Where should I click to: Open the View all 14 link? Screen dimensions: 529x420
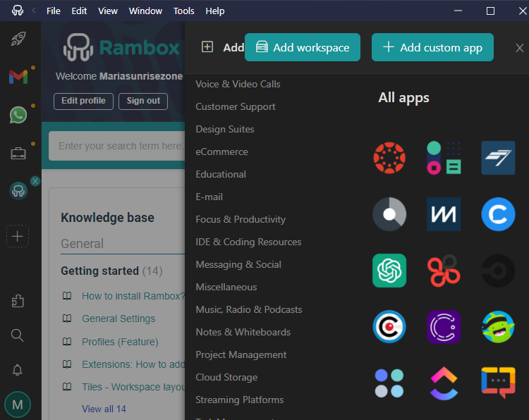tap(104, 409)
